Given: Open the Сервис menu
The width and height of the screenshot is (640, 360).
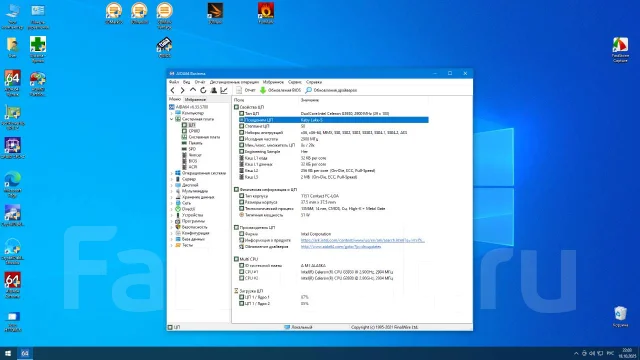Looking at the screenshot, I should pyautogui.click(x=295, y=82).
